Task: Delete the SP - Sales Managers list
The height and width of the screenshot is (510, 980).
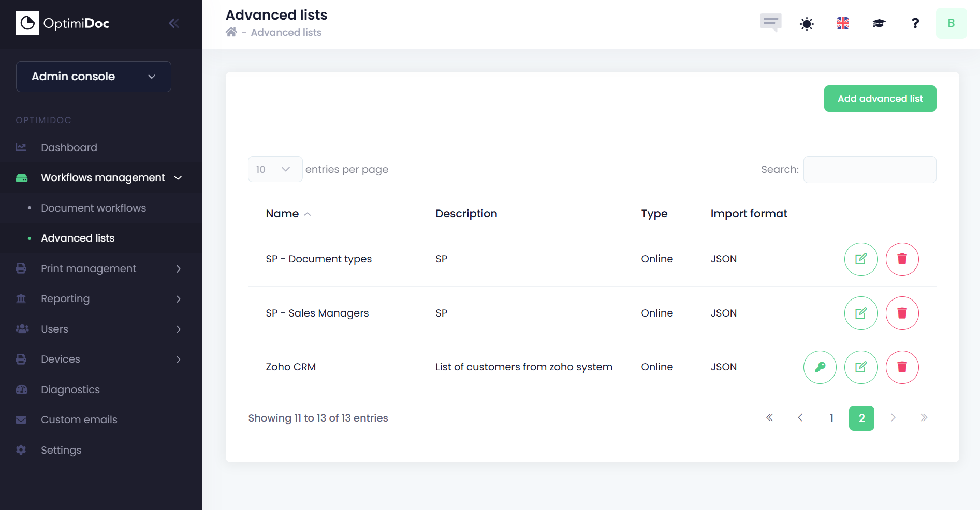Action: 902,313
